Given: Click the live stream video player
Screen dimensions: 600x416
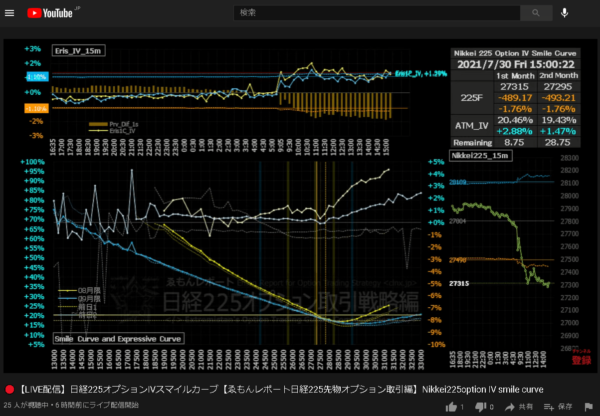Looking at the screenshot, I should click(x=300, y=206).
